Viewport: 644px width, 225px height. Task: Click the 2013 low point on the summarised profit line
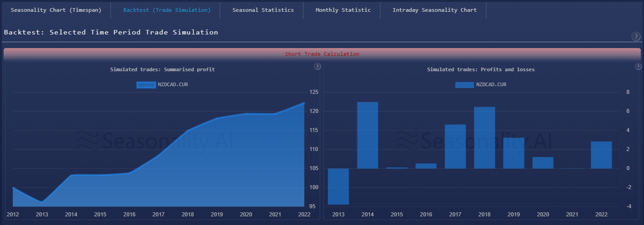click(42, 202)
